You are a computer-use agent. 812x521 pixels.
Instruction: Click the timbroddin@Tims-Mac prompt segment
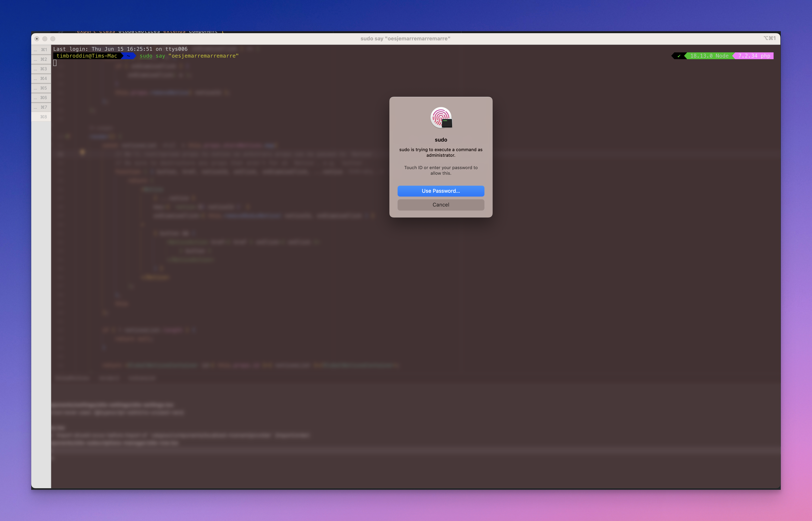pos(87,56)
